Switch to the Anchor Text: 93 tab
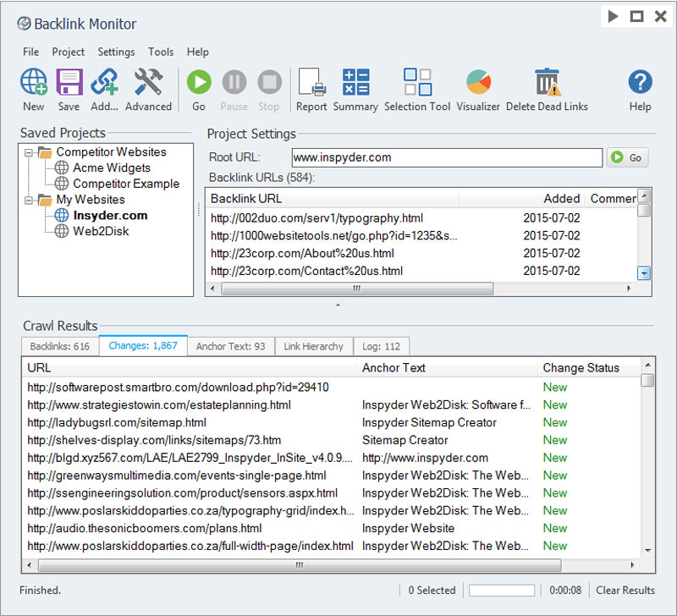Image resolution: width=677 pixels, height=616 pixels. [230, 346]
